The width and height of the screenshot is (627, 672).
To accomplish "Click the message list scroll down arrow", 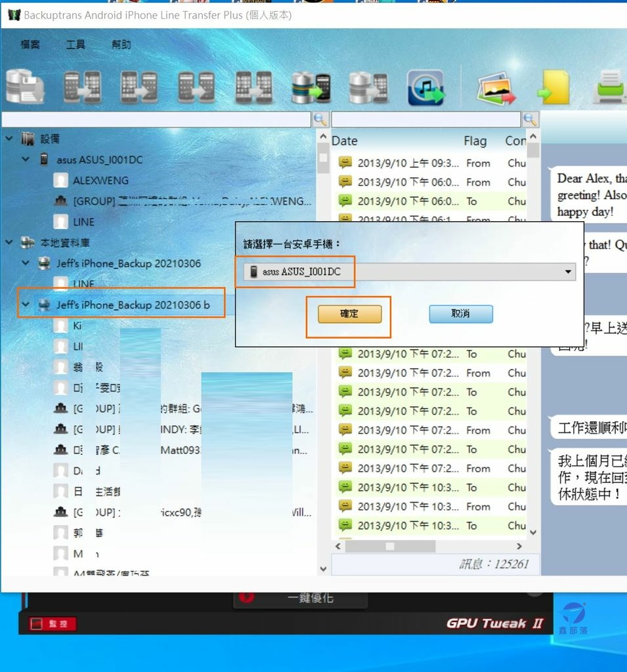I will pos(533,532).
